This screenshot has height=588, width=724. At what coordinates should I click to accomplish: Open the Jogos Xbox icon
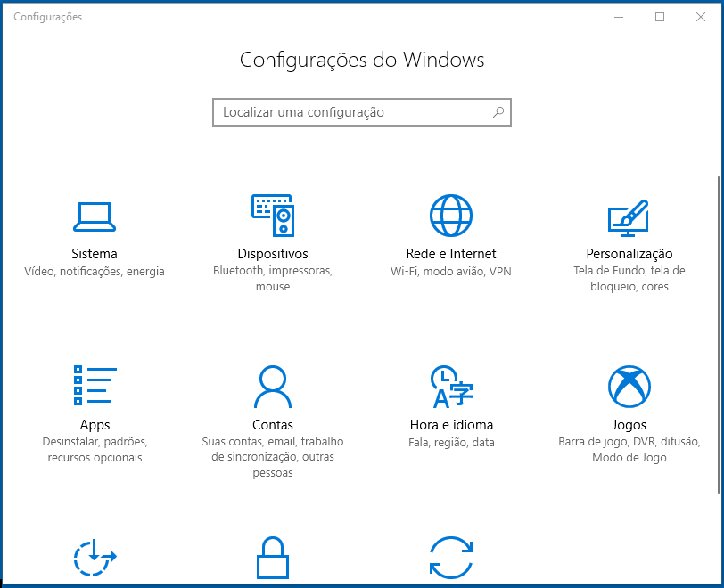click(x=629, y=387)
